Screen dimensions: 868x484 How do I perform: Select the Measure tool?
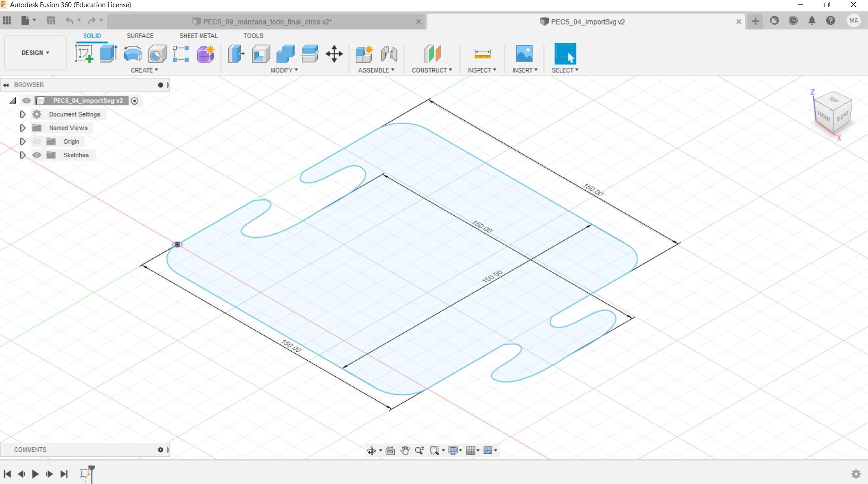[x=482, y=53]
